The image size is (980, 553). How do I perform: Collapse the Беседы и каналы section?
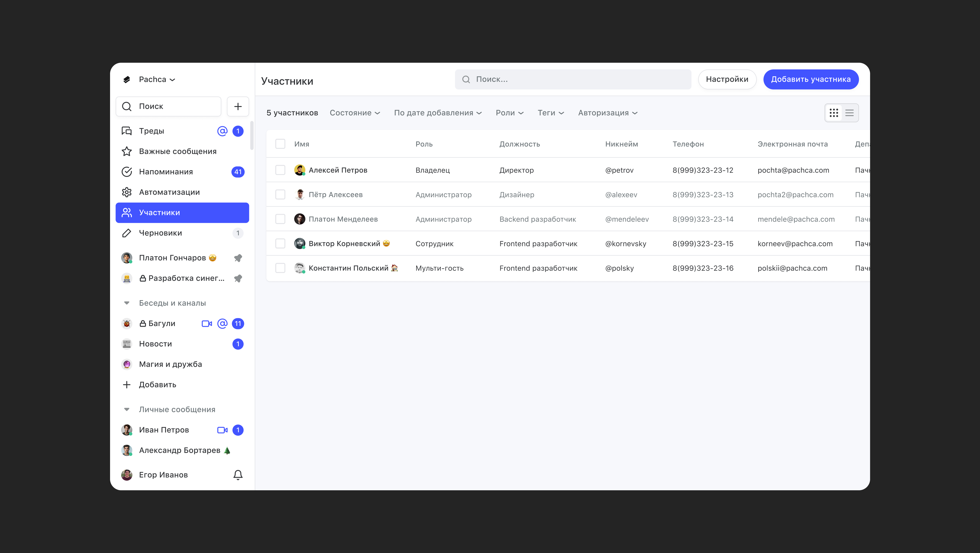127,303
